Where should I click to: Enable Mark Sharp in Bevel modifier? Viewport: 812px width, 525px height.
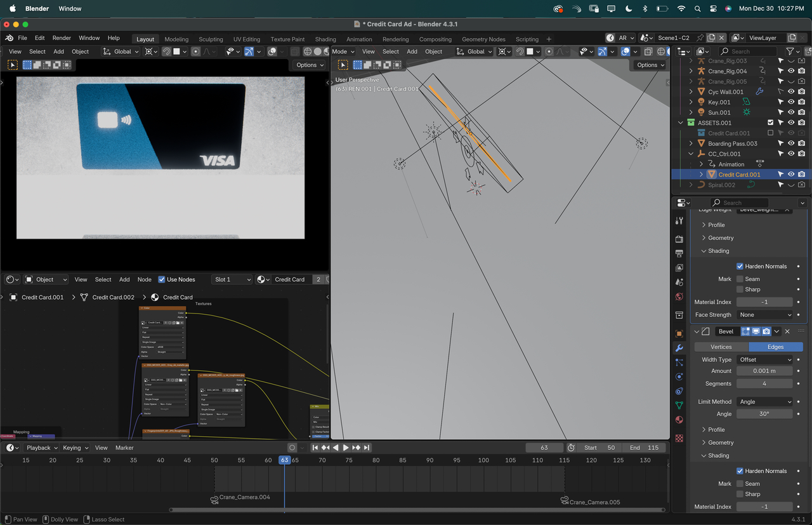740,494
